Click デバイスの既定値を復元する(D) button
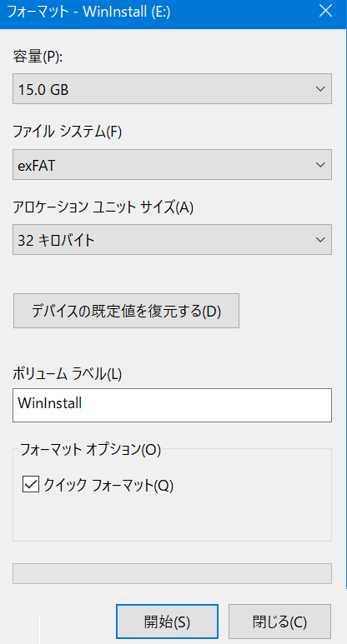 pos(126,311)
